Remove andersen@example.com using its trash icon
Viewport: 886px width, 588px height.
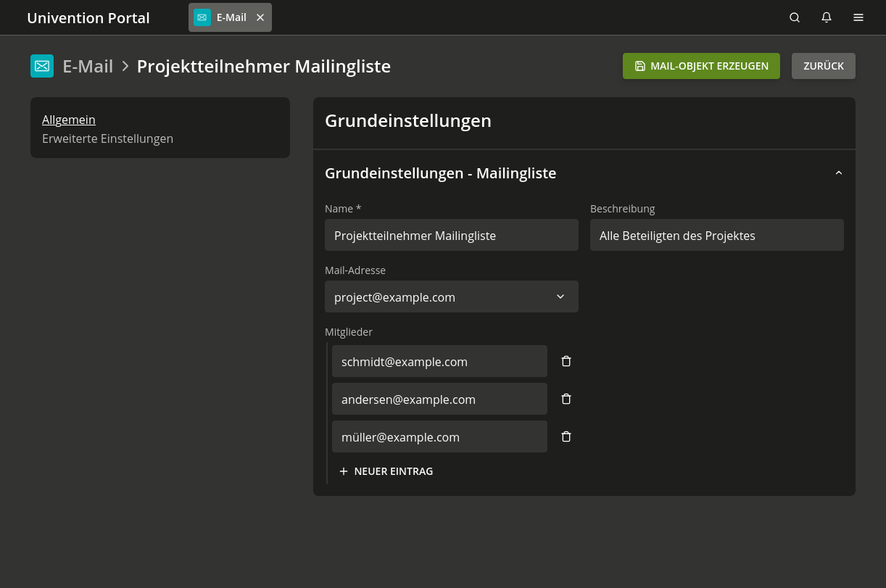(x=566, y=399)
